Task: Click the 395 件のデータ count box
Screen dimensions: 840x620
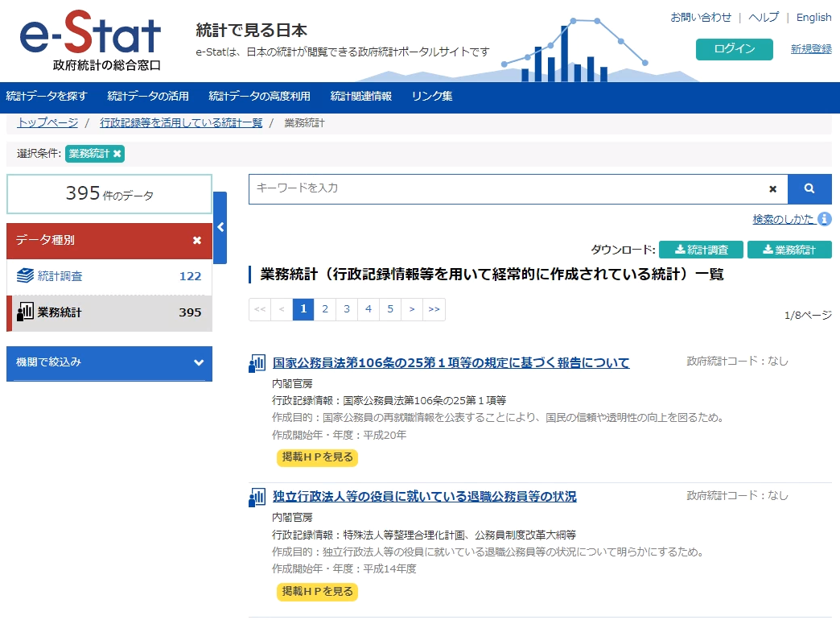Action: pyautogui.click(x=109, y=193)
